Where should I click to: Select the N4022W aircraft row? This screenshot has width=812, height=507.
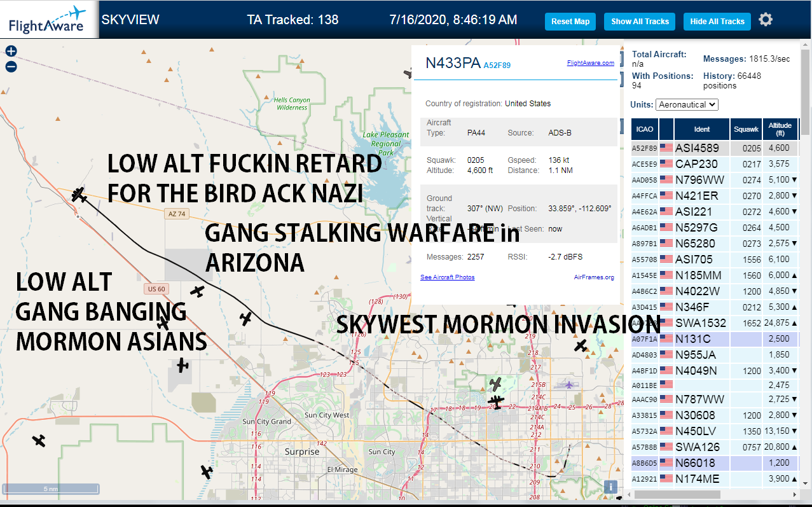coord(715,291)
